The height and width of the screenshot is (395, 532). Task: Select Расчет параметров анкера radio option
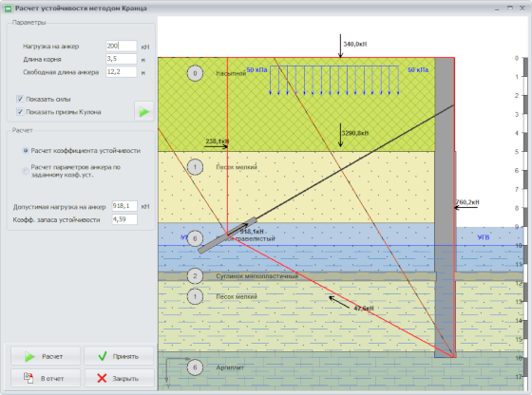[x=26, y=171]
